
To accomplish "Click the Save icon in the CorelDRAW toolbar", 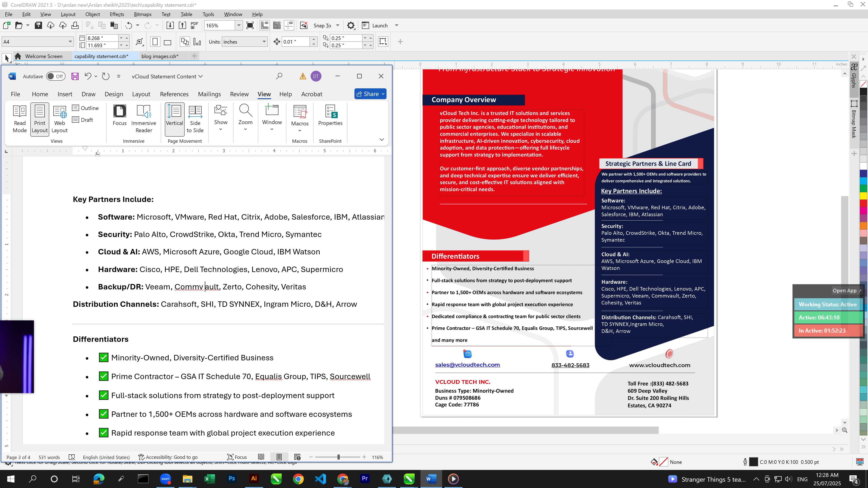I will [x=38, y=25].
